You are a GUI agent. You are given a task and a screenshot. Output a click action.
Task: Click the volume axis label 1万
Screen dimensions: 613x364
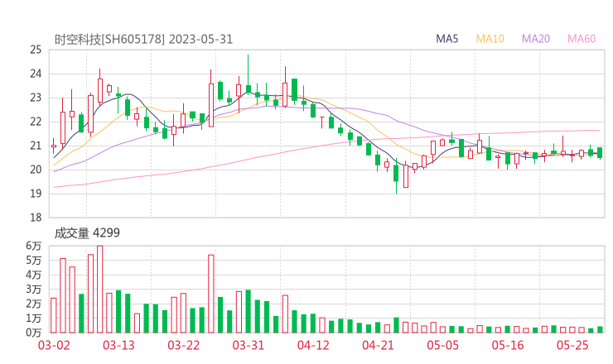tap(34, 318)
